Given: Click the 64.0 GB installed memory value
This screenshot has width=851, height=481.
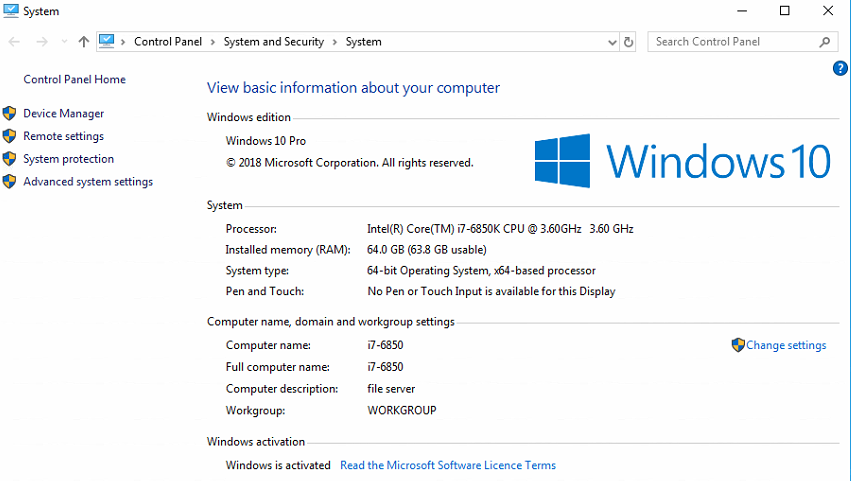Looking at the screenshot, I should point(427,250).
